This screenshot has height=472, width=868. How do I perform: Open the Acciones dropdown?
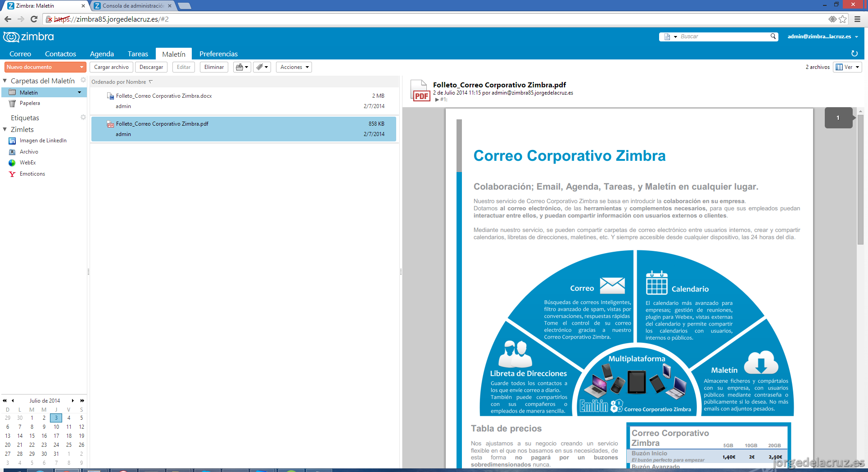pyautogui.click(x=294, y=67)
